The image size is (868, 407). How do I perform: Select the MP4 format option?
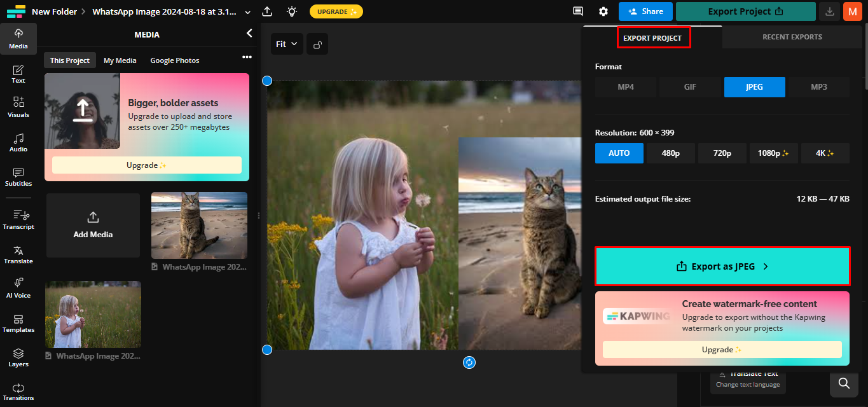tap(626, 87)
